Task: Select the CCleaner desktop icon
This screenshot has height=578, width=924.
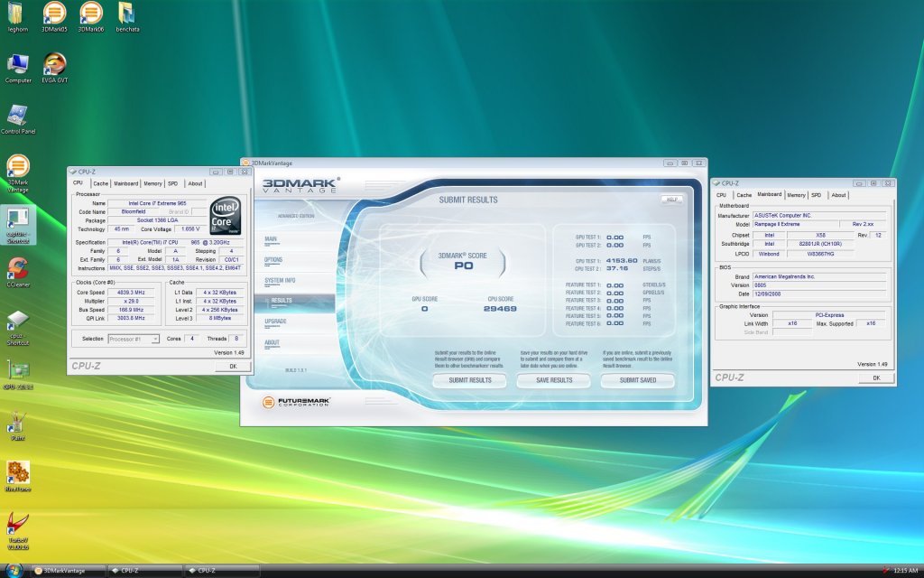Action: [18, 273]
